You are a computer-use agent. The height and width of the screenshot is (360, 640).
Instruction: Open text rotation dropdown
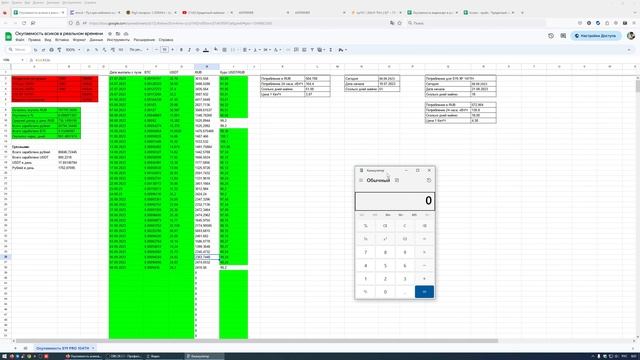pyautogui.click(x=277, y=50)
